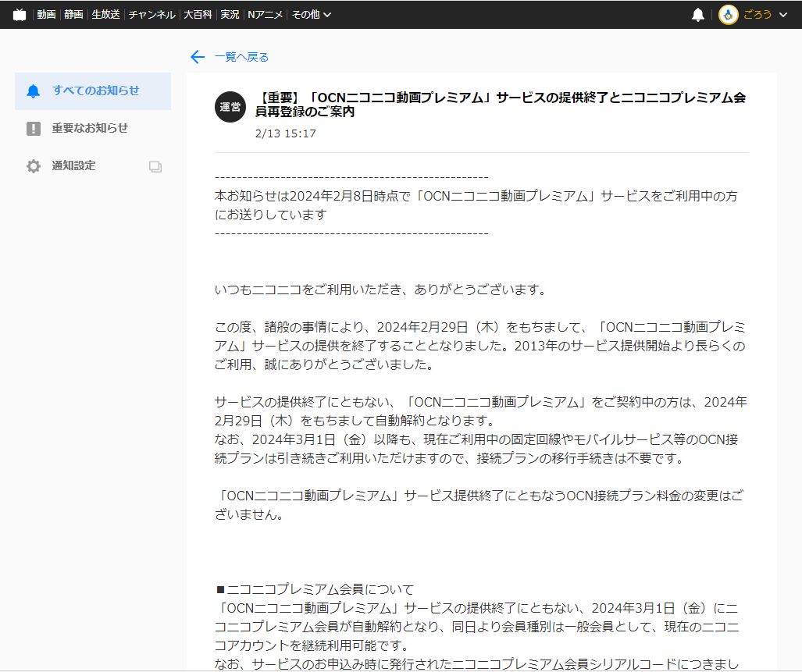Click the ■ニコニコプレミアム会員について heading
802x672 pixels.
[315, 589]
